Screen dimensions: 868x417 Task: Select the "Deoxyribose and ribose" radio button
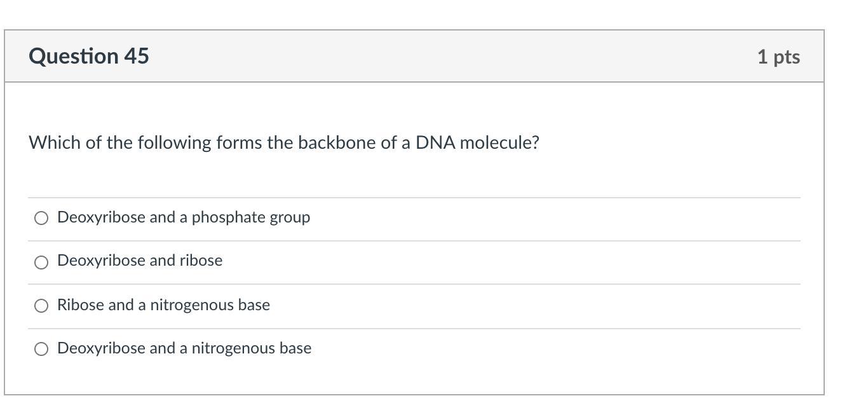point(41,262)
